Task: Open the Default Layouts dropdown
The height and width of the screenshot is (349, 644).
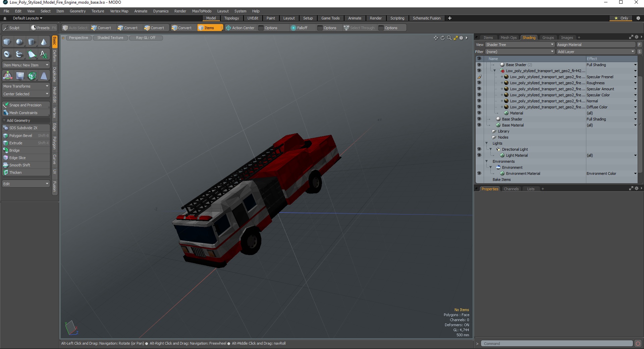Action: 28,18
